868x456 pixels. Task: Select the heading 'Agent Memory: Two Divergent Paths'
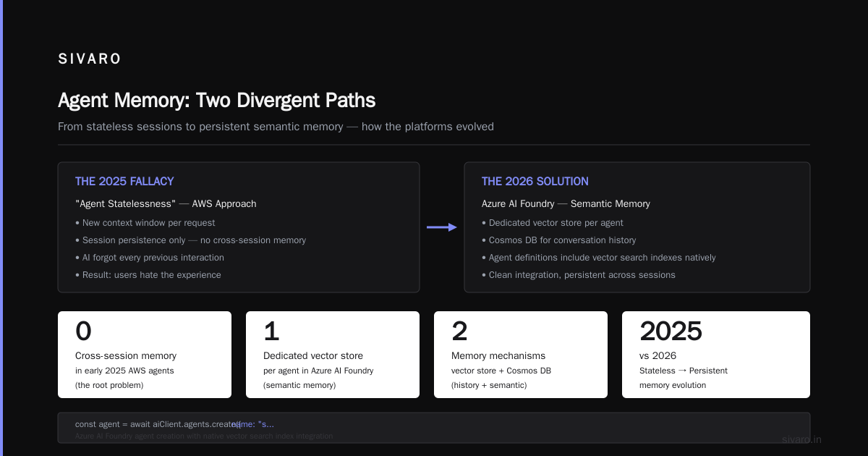[216, 100]
